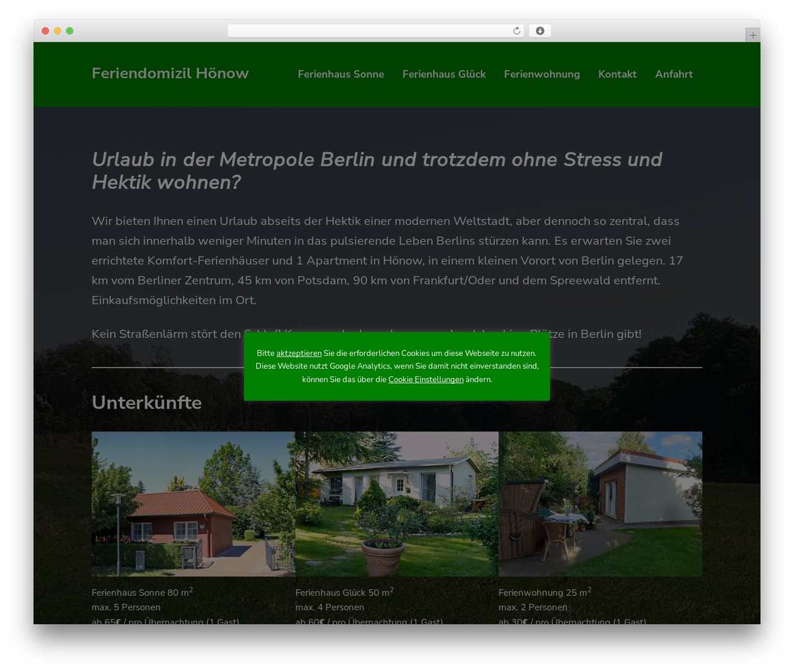Open the Ferienhaus Sonne photo

[193, 504]
